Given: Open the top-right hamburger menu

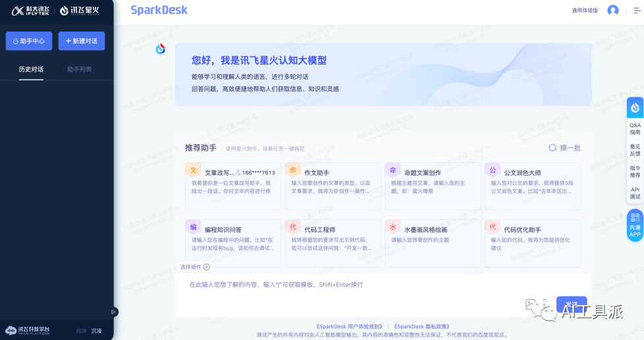Looking at the screenshot, I should click(x=637, y=11).
